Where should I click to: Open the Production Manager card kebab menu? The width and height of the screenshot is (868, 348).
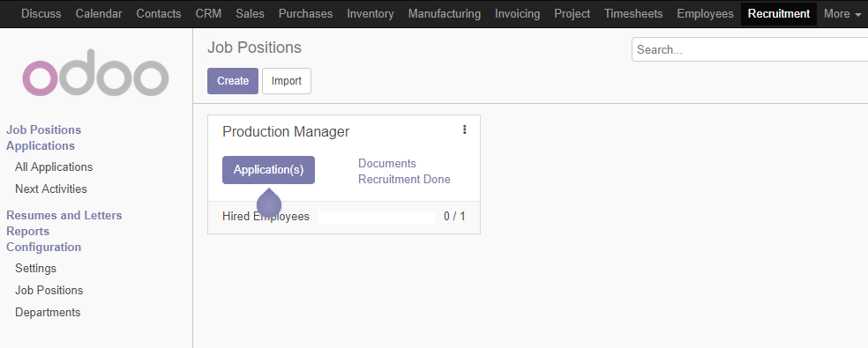pyautogui.click(x=465, y=130)
